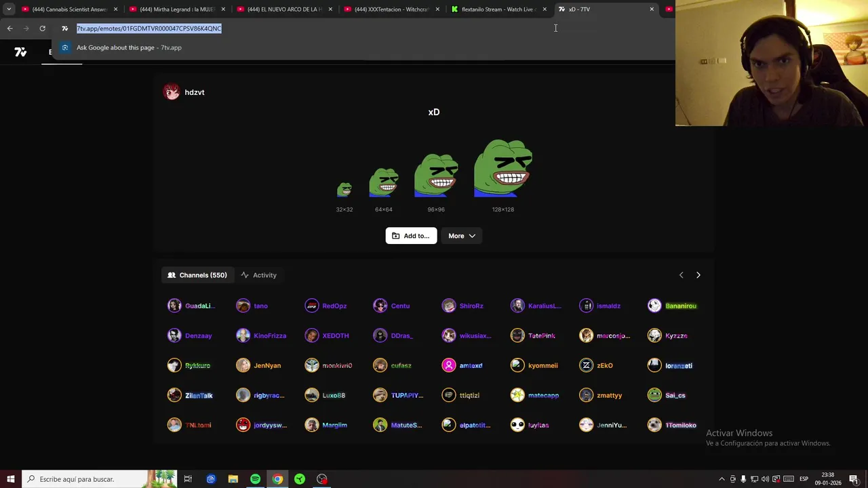Screen dimensions: 868x488
Task: Open File Explorer from the taskbar
Action: [233, 479]
